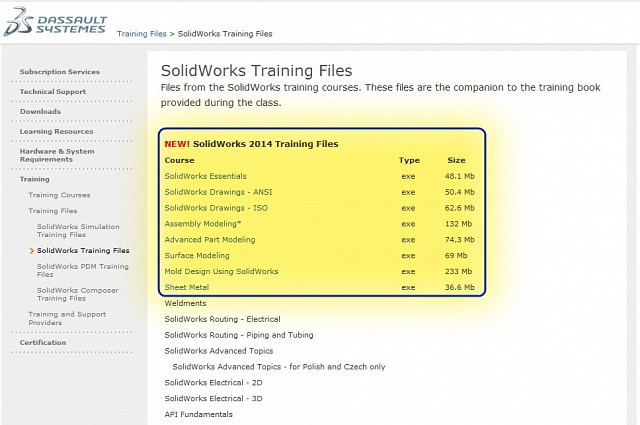
Task: Click the Size column header
Action: click(456, 161)
